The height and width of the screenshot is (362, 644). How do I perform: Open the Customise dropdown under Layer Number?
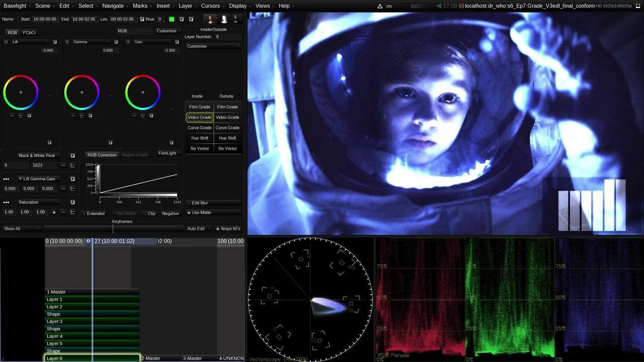[213, 46]
